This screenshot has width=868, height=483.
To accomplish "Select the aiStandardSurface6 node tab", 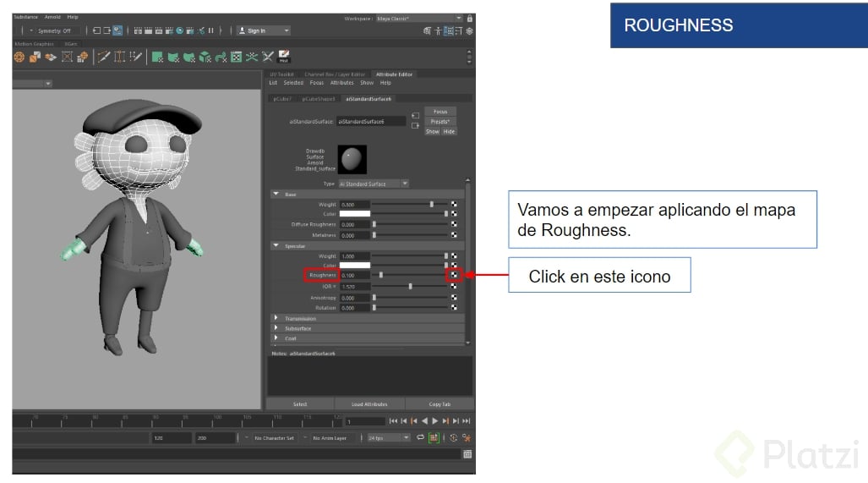I will pyautogui.click(x=368, y=99).
